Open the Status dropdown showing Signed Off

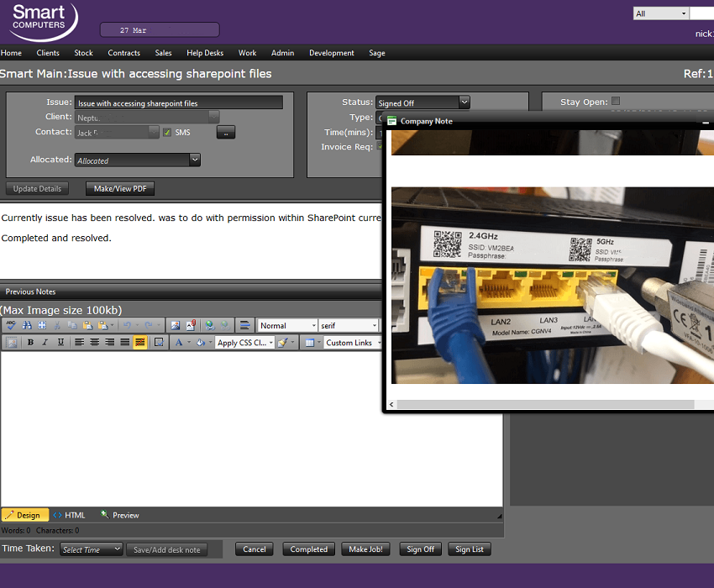423,102
